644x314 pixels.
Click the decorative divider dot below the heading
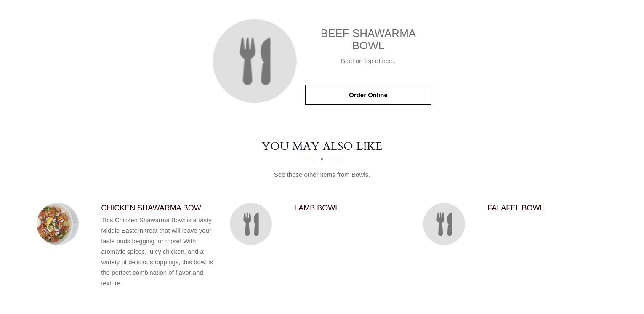322,159
